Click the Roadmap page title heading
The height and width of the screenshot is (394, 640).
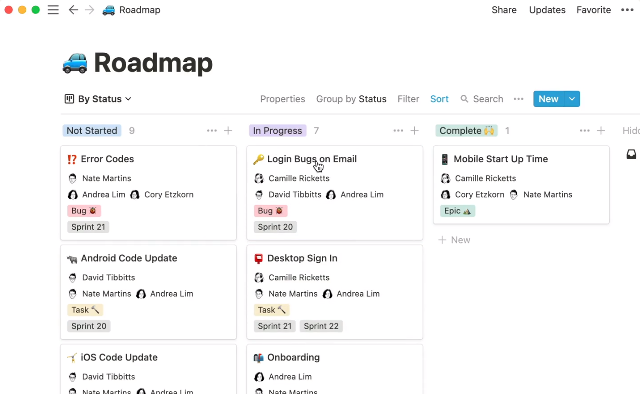click(x=153, y=63)
